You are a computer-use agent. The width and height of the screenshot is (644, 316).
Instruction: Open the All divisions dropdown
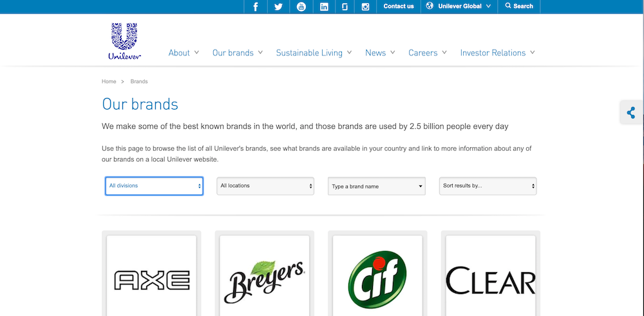click(154, 186)
